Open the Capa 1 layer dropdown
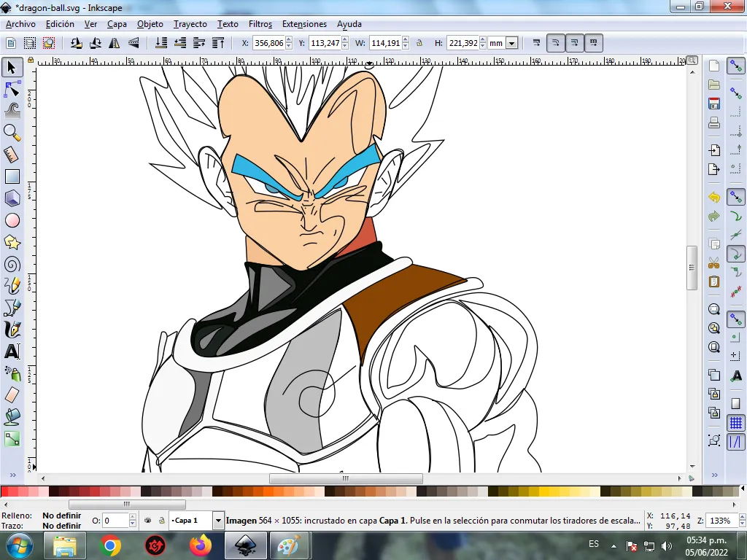This screenshot has width=747, height=560. 218,521
